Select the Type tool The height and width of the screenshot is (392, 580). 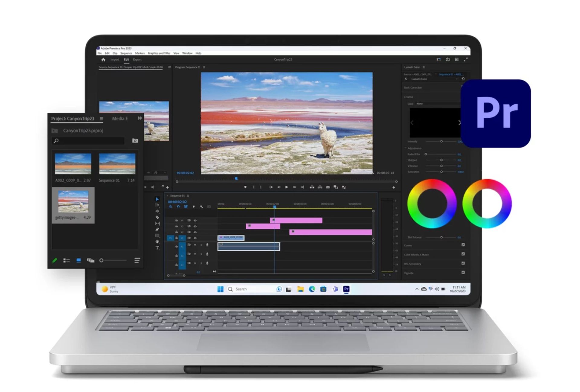(157, 248)
